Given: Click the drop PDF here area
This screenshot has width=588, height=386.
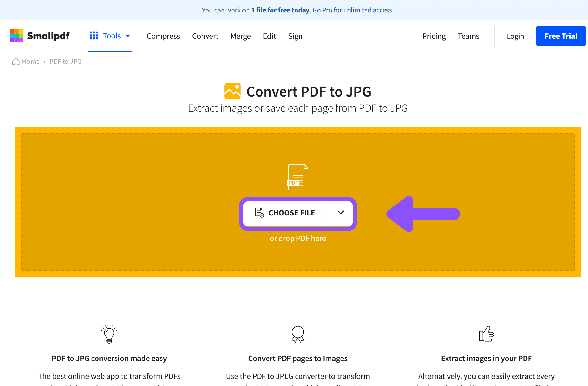Looking at the screenshot, I should tap(298, 238).
